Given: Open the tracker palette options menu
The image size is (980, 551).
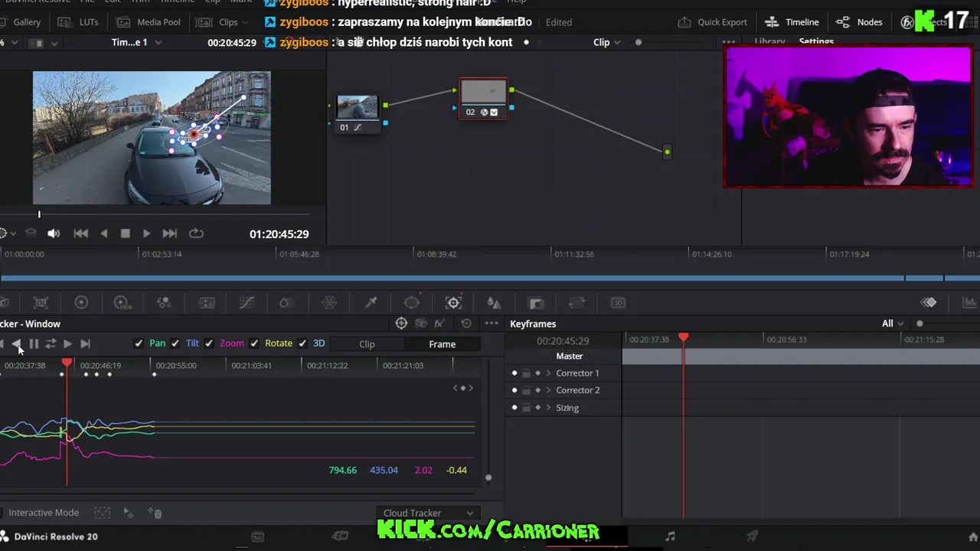Looking at the screenshot, I should click(x=492, y=324).
